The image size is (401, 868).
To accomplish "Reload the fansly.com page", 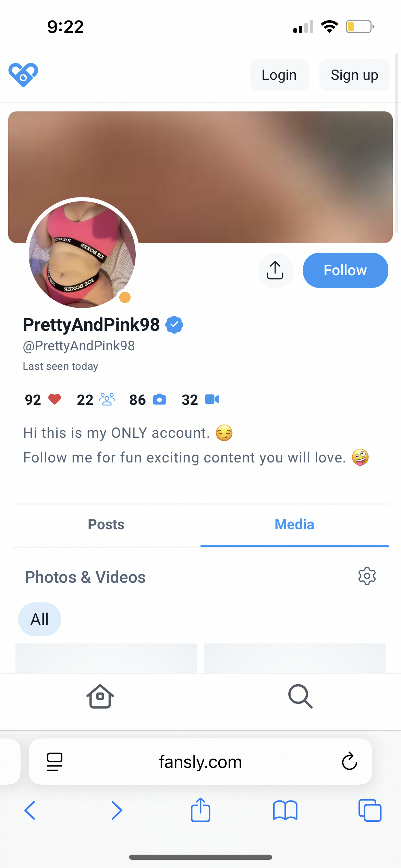I will click(349, 761).
